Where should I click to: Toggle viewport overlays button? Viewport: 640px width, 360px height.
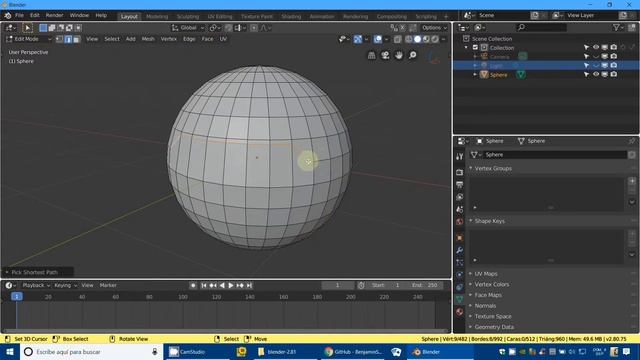(378, 39)
